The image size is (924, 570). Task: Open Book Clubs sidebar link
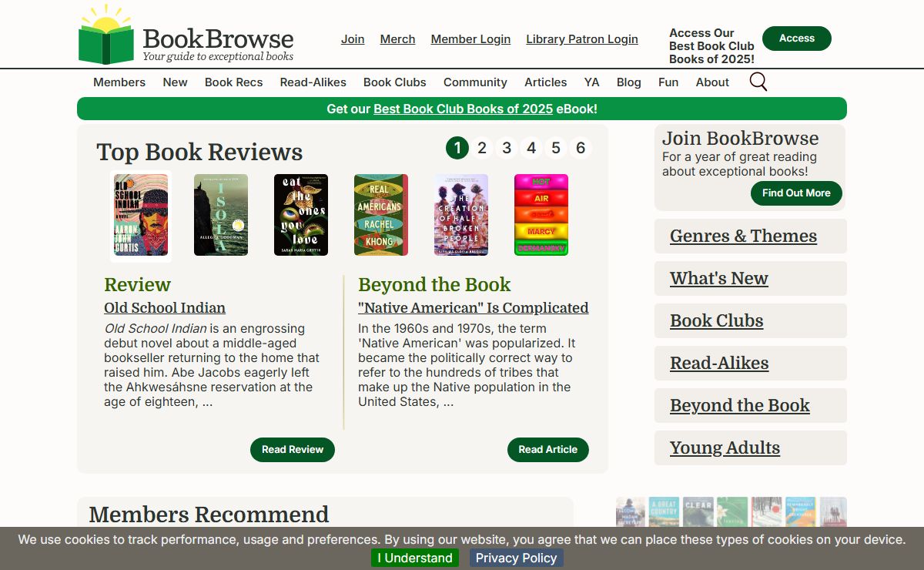717,321
